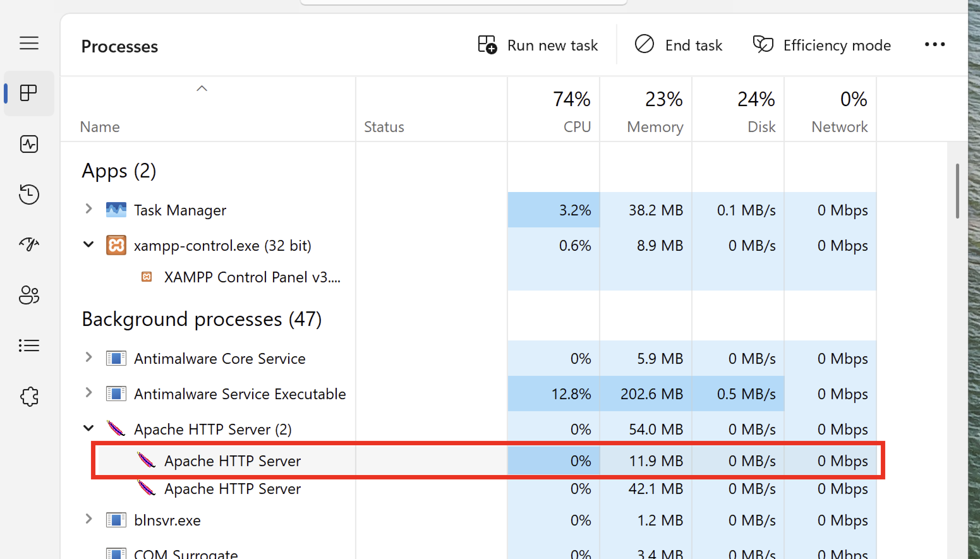The image size is (980, 559).
Task: Open the Performance sidebar icon
Action: (x=29, y=144)
